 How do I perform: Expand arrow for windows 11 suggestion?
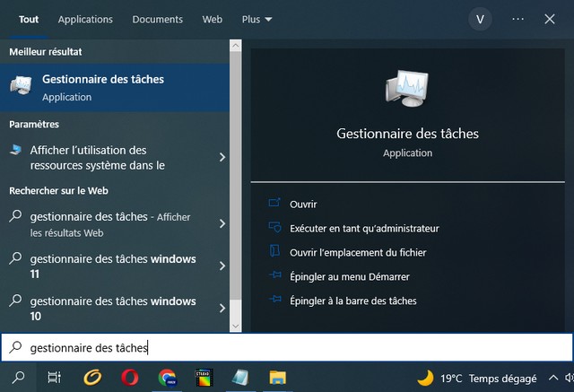[222, 266]
